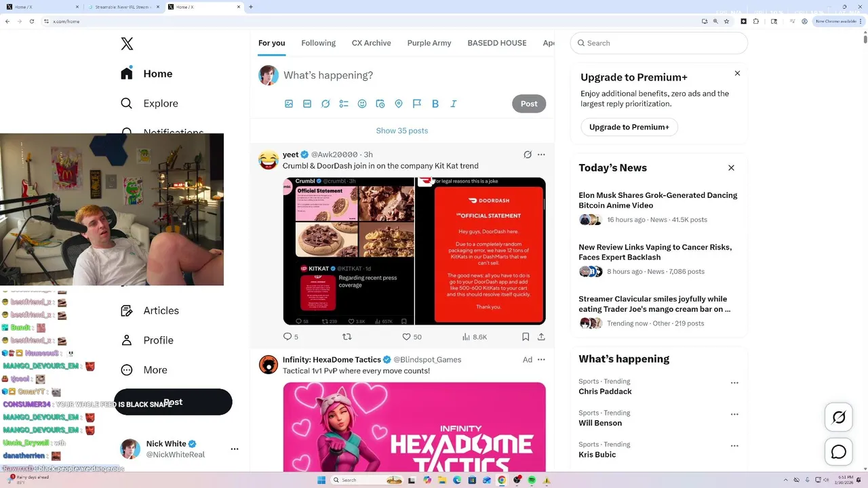This screenshot has height=488, width=868.
Task: Switch to the Following tab
Action: click(319, 43)
